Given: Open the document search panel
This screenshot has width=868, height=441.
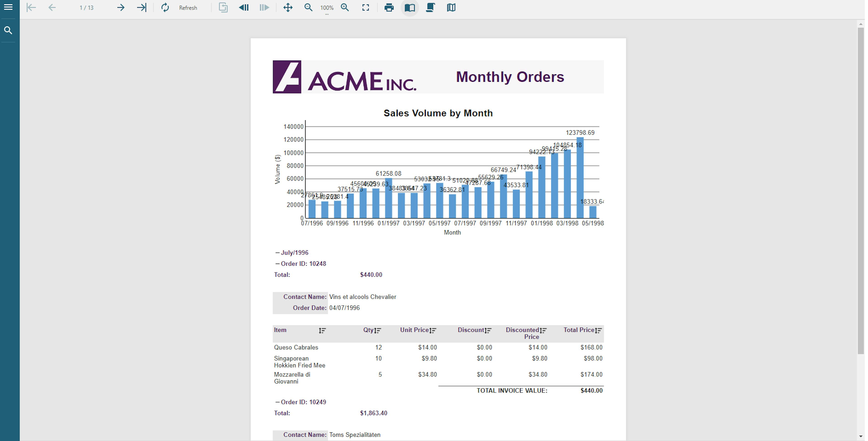Looking at the screenshot, I should tap(8, 30).
